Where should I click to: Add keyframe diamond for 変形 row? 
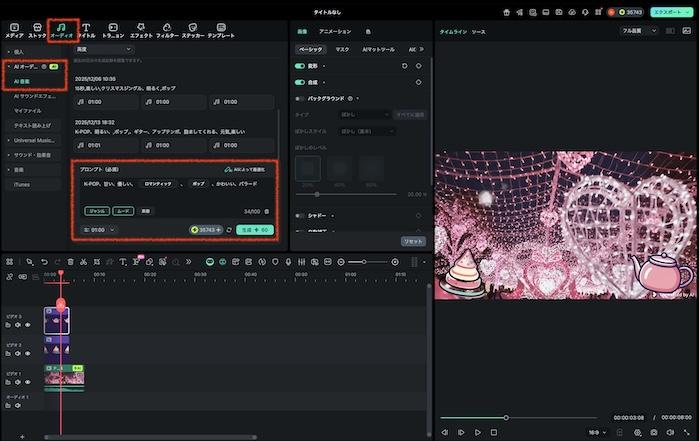tap(419, 66)
